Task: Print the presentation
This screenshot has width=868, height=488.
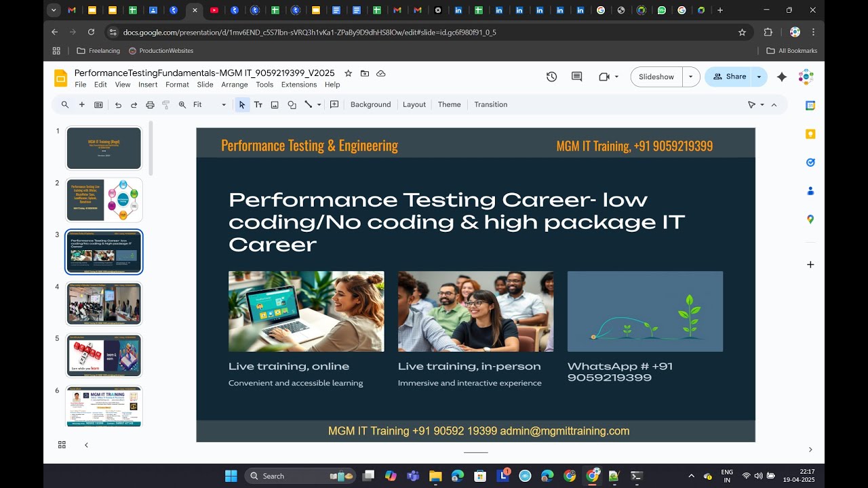Action: point(150,104)
